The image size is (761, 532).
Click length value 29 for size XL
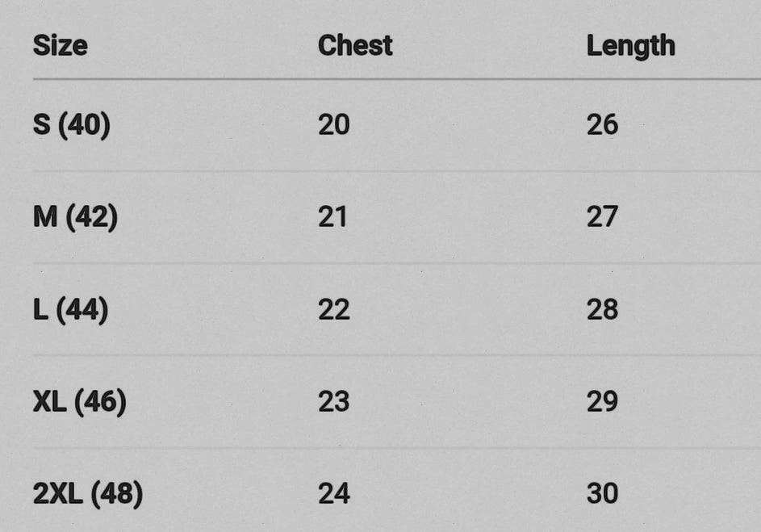602,402
